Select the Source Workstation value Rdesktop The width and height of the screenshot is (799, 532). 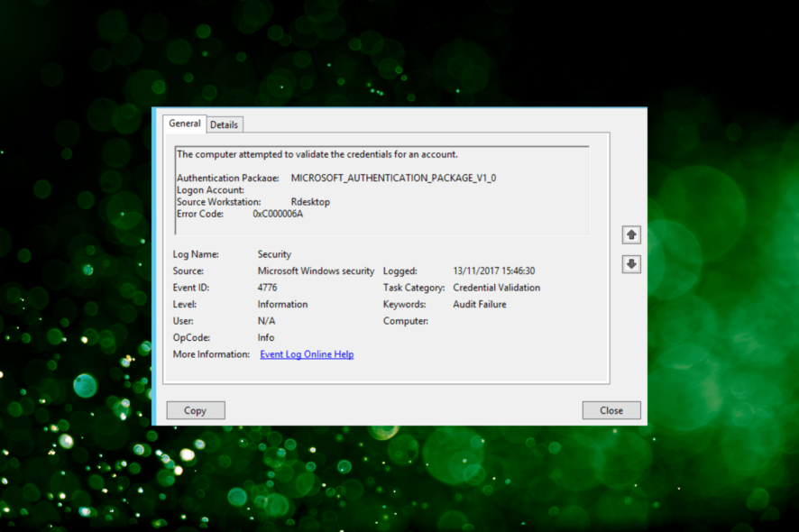310,201
